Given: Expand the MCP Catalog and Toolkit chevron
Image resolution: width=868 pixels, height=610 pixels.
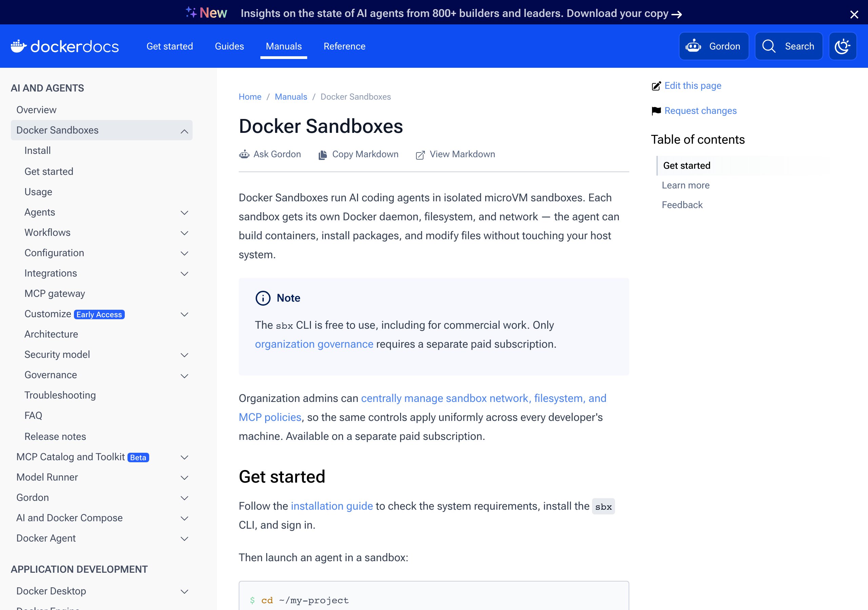Looking at the screenshot, I should [x=184, y=458].
